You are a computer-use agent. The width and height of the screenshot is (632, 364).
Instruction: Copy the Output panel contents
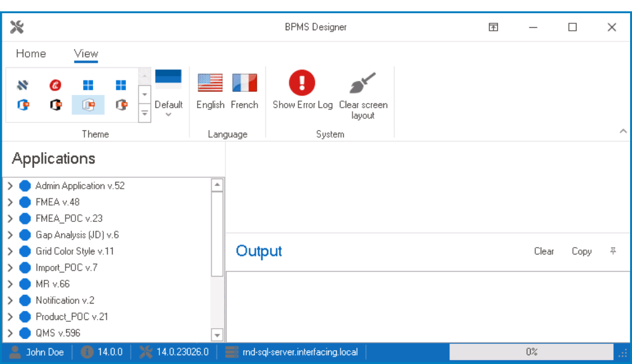(582, 251)
